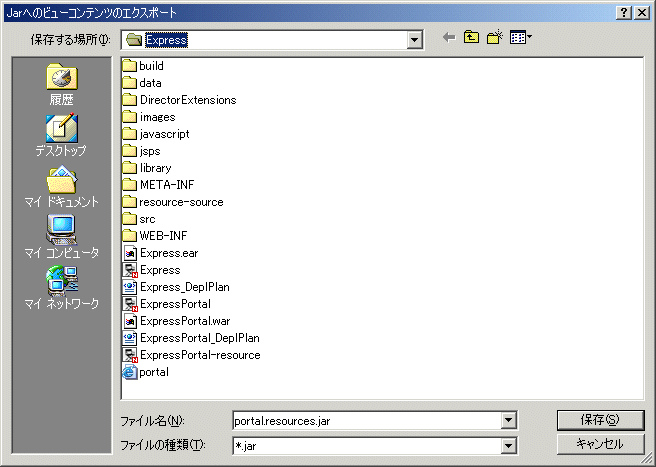Click the help question mark button
The height and width of the screenshot is (467, 656).
pos(624,13)
